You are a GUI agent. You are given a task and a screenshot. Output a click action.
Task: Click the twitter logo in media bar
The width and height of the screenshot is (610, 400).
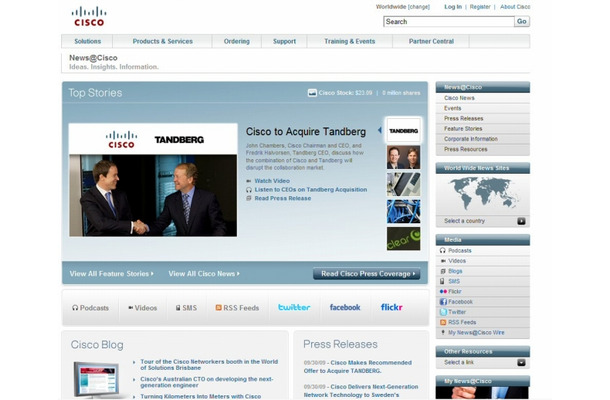coord(294,307)
